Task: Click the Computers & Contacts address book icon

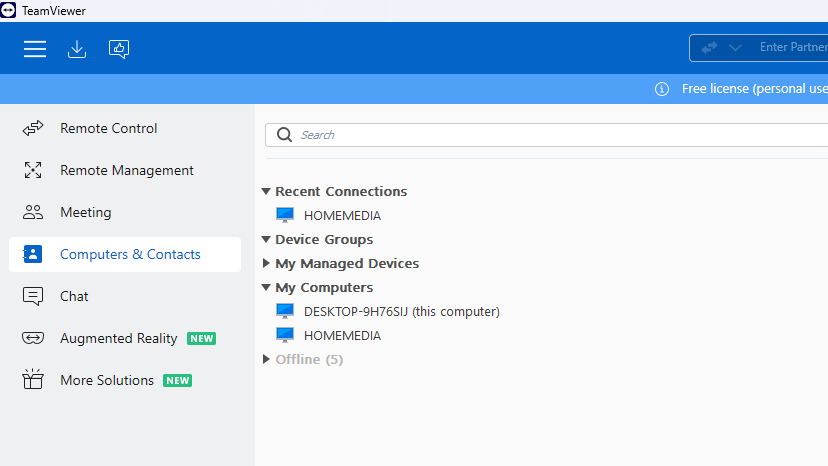Action: tap(32, 254)
